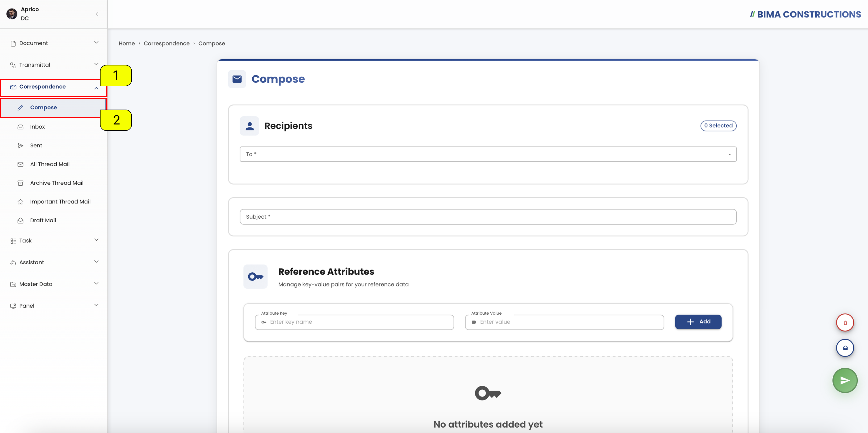Expand the Transmittal menu chevron

click(x=96, y=64)
